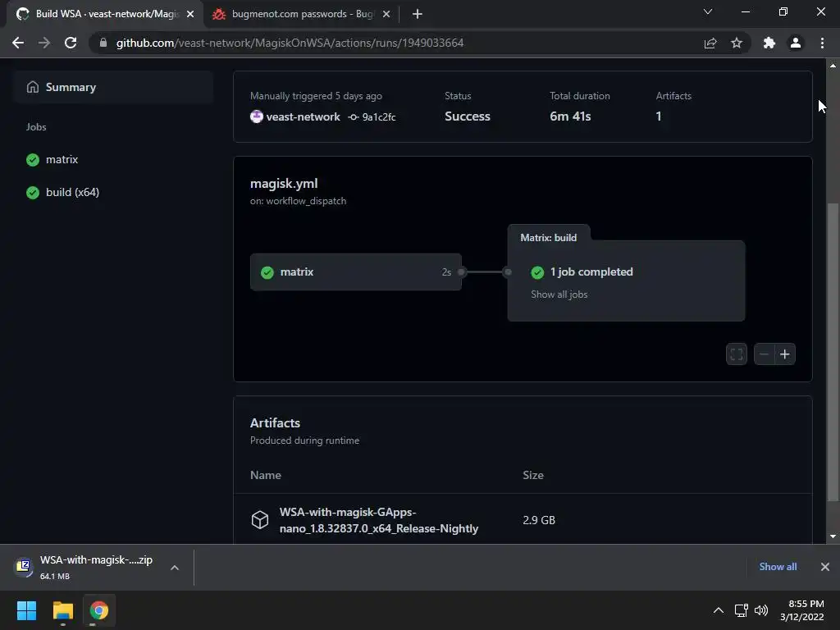Image resolution: width=840 pixels, height=630 pixels.
Task: Open volume control tray icon
Action: tap(760, 610)
